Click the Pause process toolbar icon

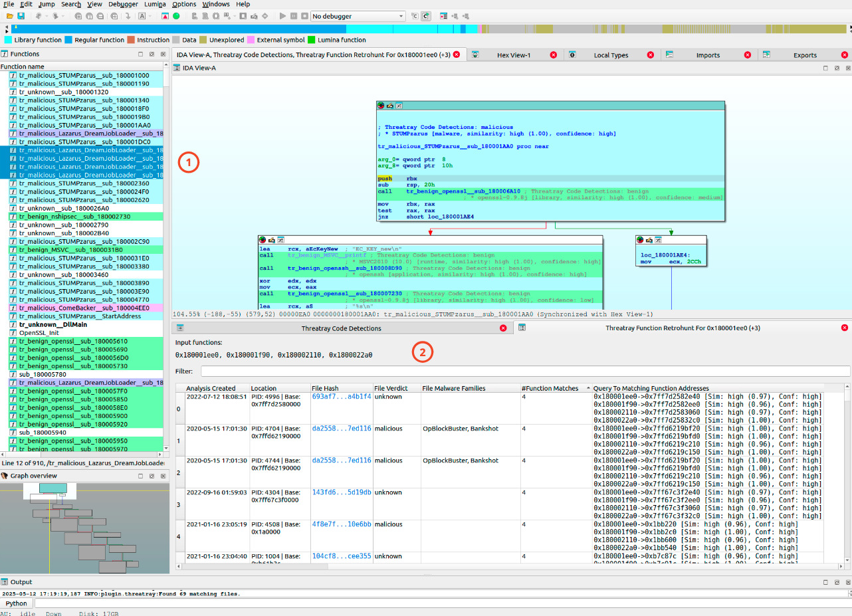point(293,16)
